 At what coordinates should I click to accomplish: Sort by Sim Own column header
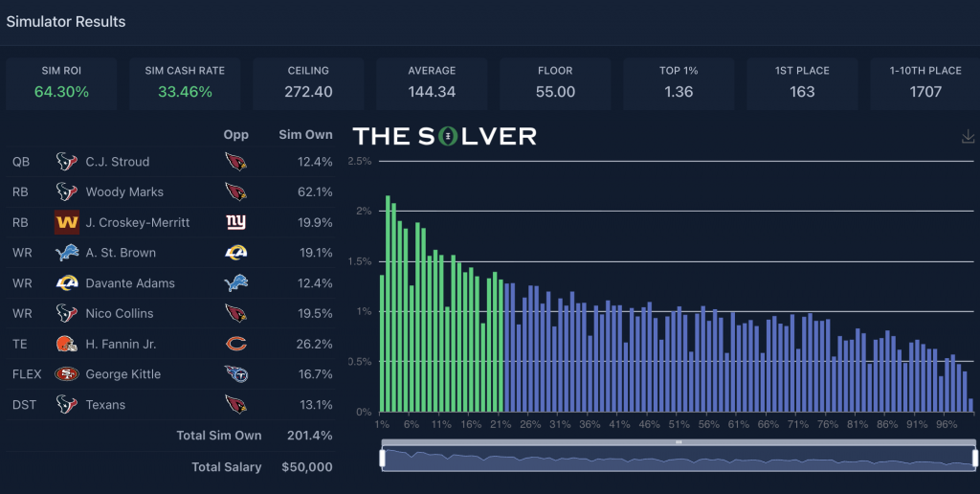304,135
